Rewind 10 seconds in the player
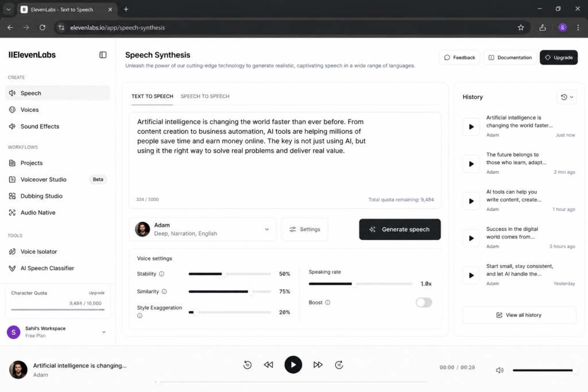Viewport: 588px width, 392px height. click(x=247, y=364)
